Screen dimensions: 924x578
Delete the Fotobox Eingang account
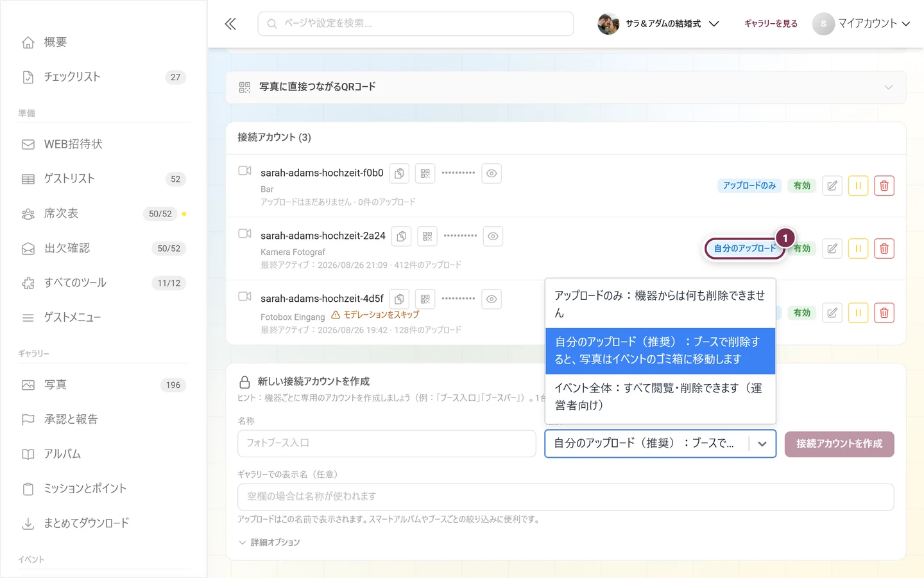point(884,313)
